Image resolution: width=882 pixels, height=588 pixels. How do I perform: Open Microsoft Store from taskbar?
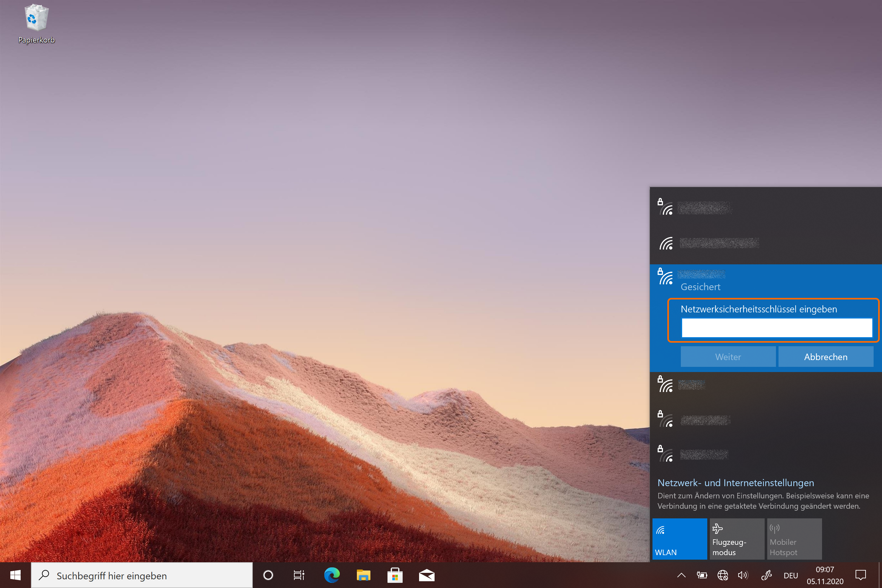pyautogui.click(x=395, y=575)
